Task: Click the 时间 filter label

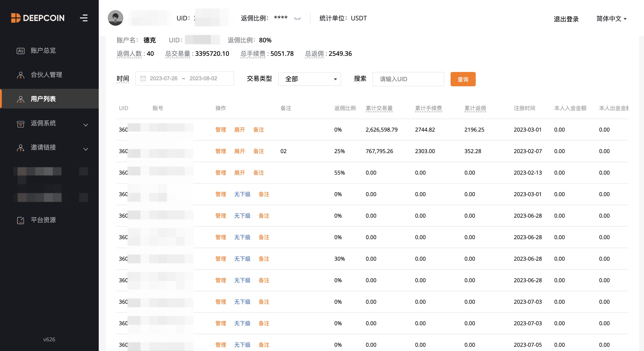Action: pyautogui.click(x=123, y=79)
